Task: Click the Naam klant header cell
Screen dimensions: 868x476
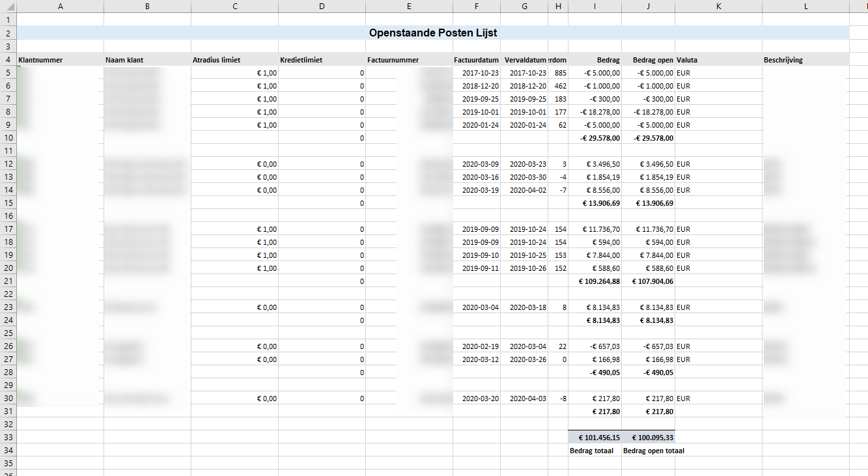Action: [x=148, y=59]
